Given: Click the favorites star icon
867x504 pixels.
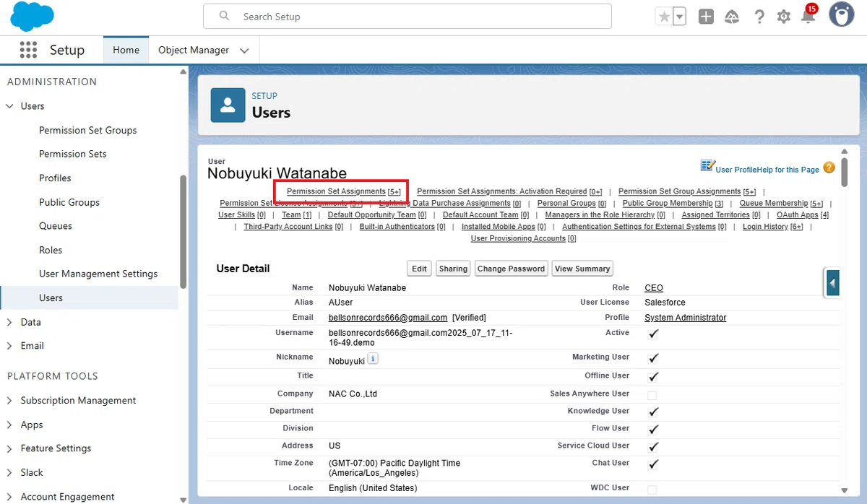Looking at the screenshot, I should pos(664,17).
